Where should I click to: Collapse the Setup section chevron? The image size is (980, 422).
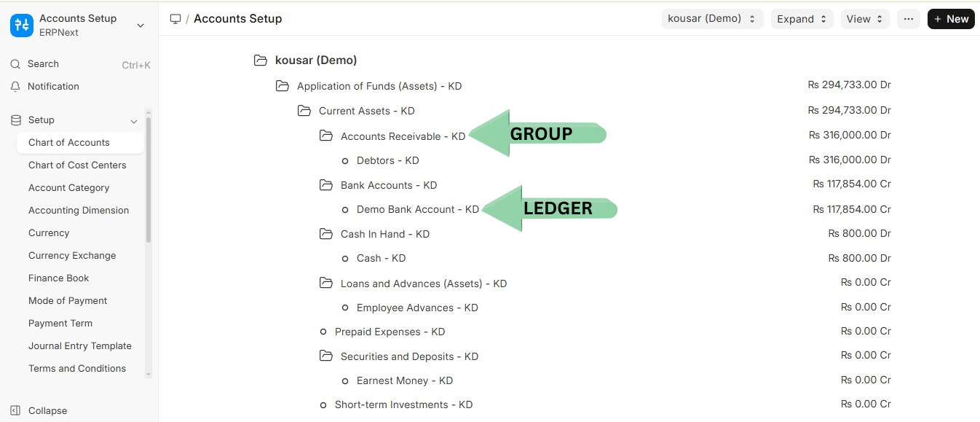click(x=134, y=121)
